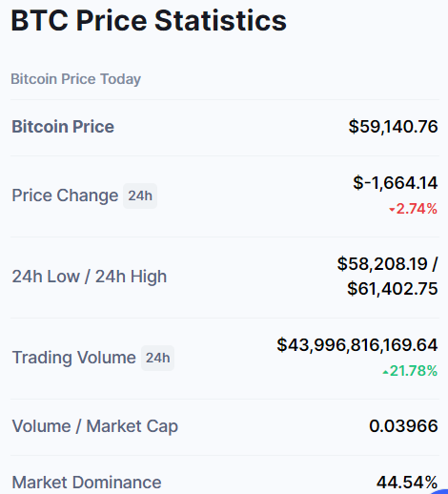Viewport: 448px width, 494px height.
Task: Select the 24h badge next to Trading Volume
Action: click(157, 358)
